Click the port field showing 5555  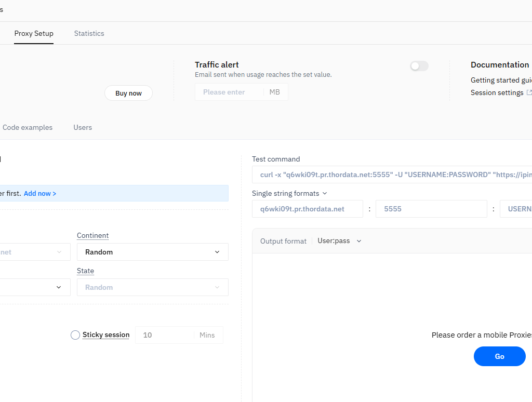[431, 209]
